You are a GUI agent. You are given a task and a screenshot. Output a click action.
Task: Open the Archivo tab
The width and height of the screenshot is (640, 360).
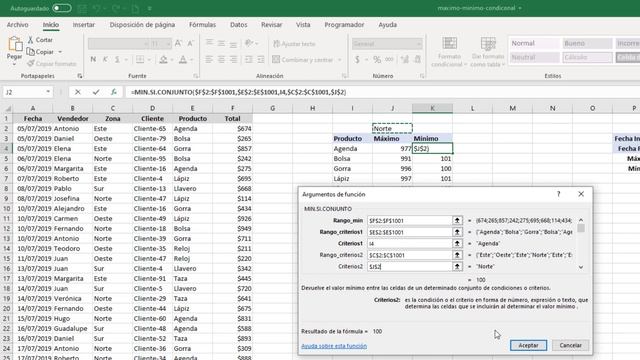[x=18, y=25]
